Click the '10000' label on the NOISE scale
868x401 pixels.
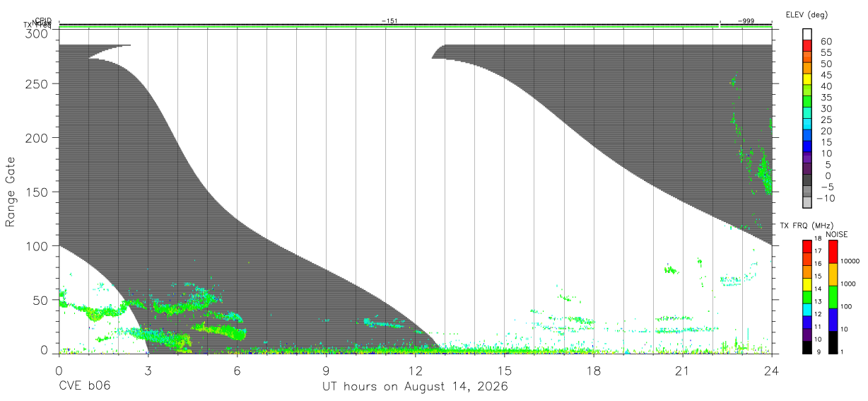coord(850,261)
